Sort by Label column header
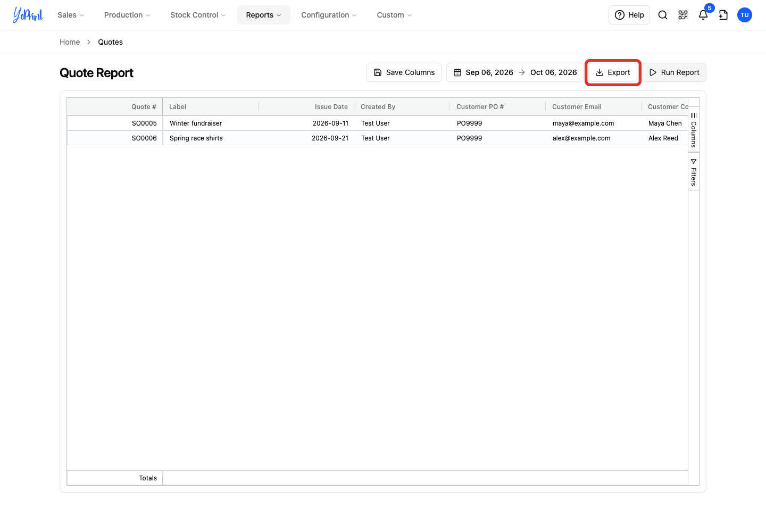 pos(210,107)
